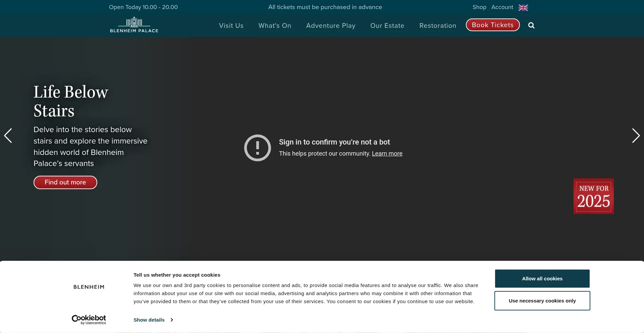Expand Show details in cookie banner
The image size is (644, 333).
(x=153, y=320)
